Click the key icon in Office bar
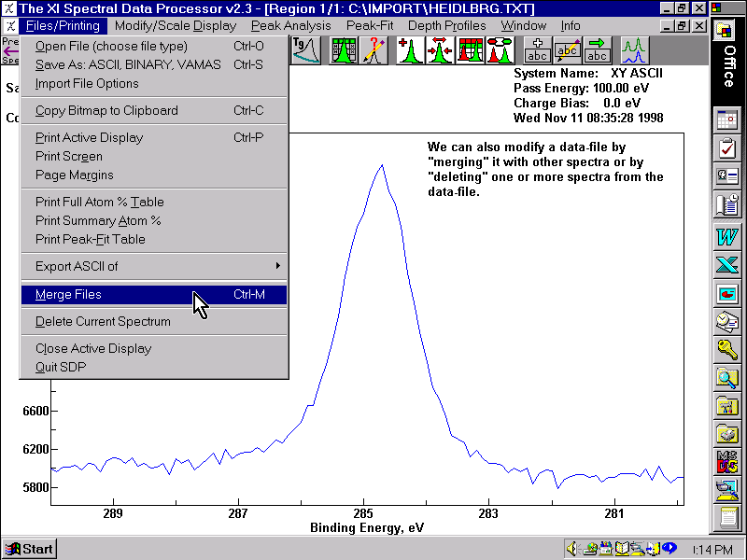The height and width of the screenshot is (560, 747). (x=726, y=350)
